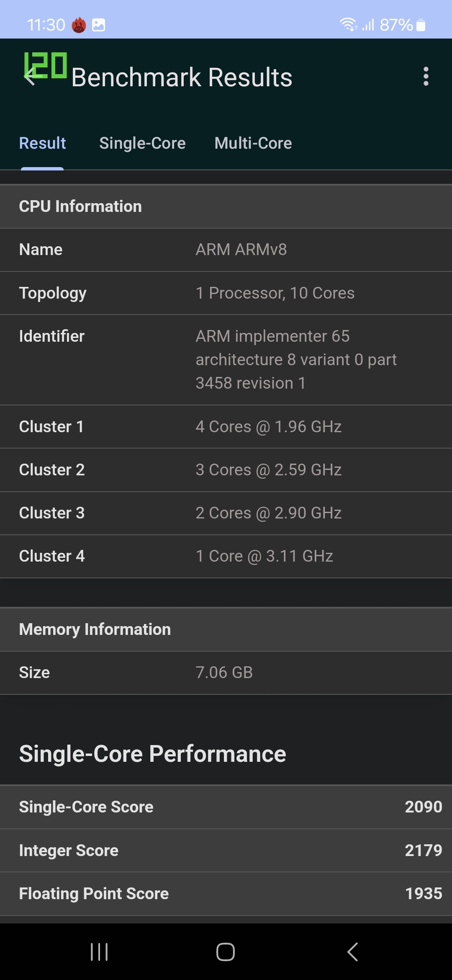Switch to the Multi-Core tab
The height and width of the screenshot is (980, 452).
[x=253, y=143]
